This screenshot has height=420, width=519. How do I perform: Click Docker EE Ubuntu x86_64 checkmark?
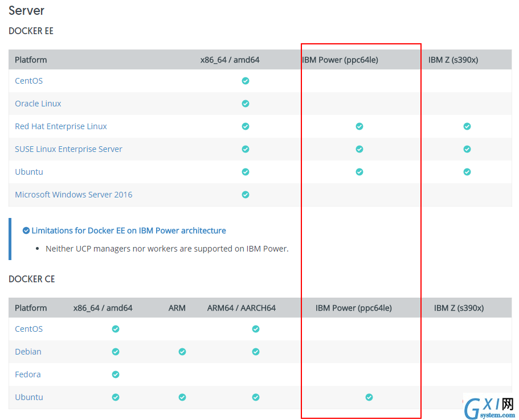tap(246, 172)
